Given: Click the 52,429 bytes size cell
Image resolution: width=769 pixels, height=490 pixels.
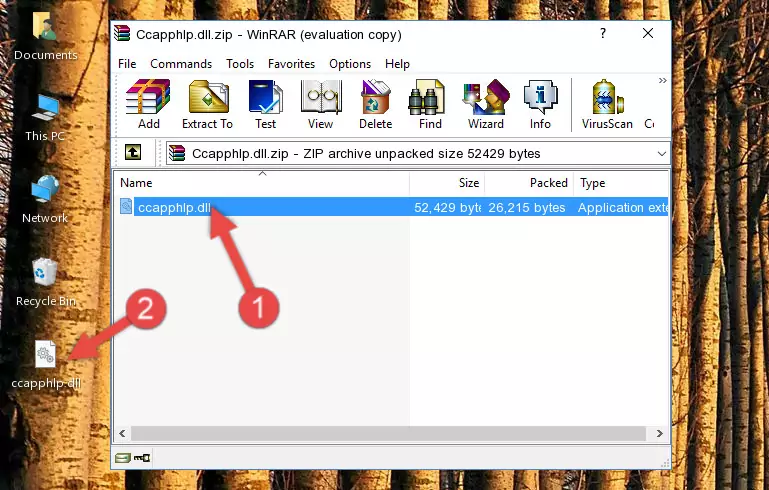Looking at the screenshot, I should pyautogui.click(x=447, y=207).
